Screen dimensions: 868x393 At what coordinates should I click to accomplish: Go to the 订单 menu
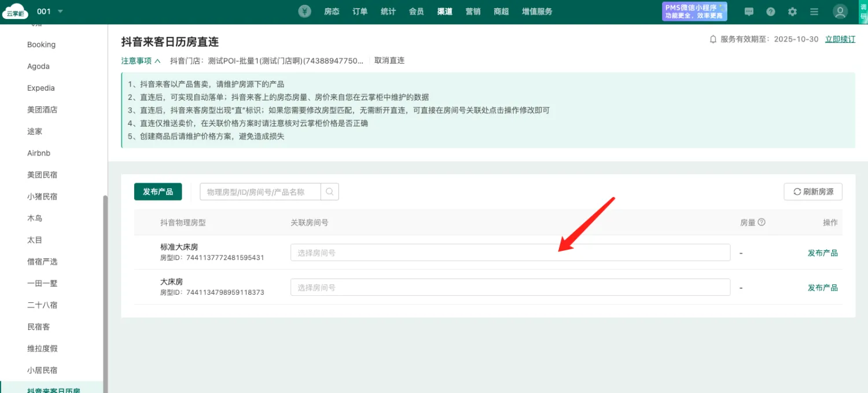click(360, 12)
